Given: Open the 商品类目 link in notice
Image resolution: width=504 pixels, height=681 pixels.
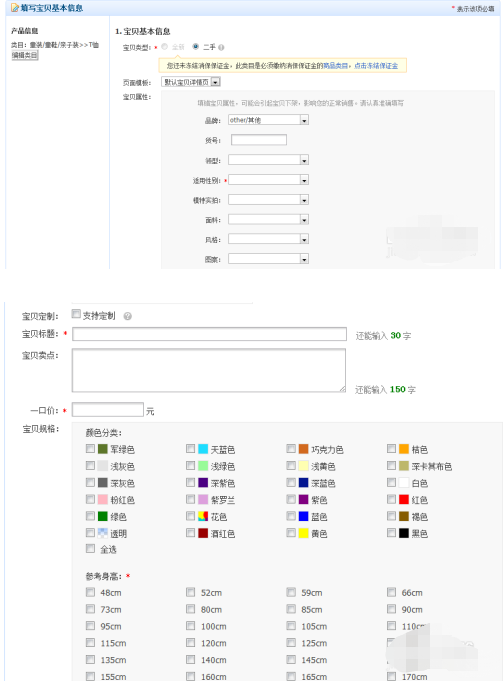Looking at the screenshot, I should pyautogui.click(x=335, y=66).
